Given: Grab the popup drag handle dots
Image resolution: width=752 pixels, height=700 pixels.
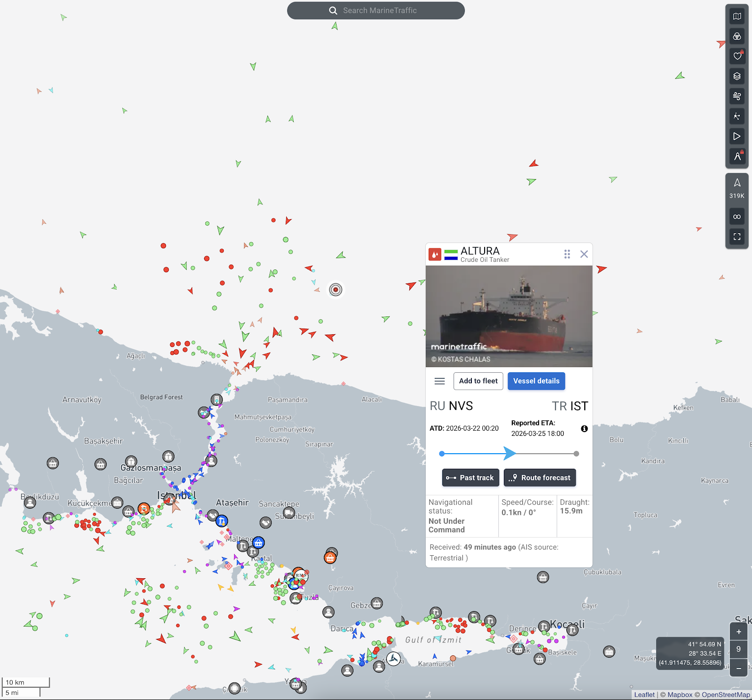Looking at the screenshot, I should coord(567,254).
